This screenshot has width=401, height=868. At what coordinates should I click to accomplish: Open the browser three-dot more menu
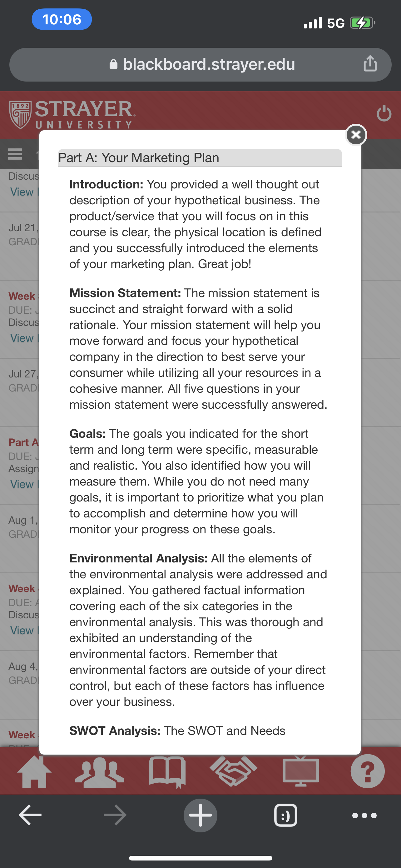pos(364,816)
